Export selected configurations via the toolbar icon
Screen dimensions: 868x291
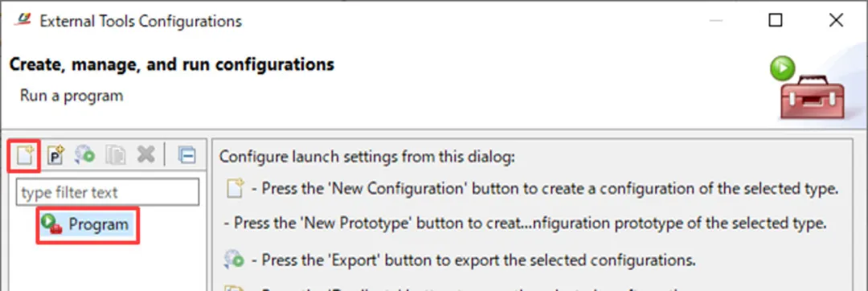(x=85, y=156)
